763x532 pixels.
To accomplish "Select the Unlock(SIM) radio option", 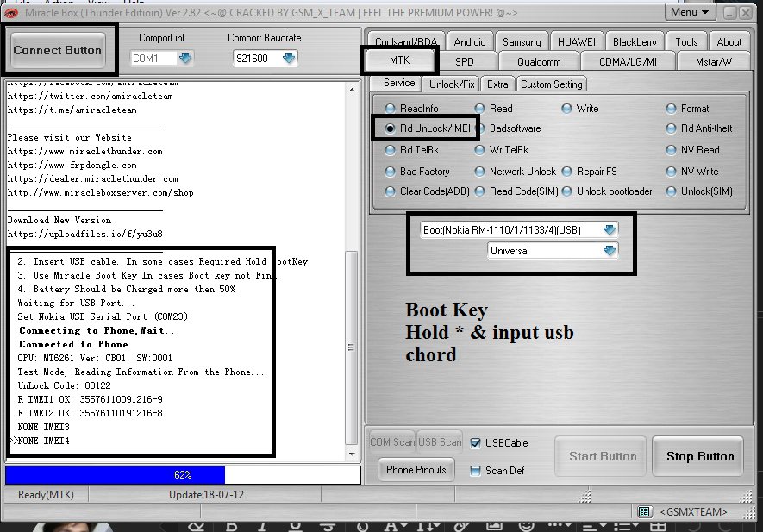I will pyautogui.click(x=671, y=191).
